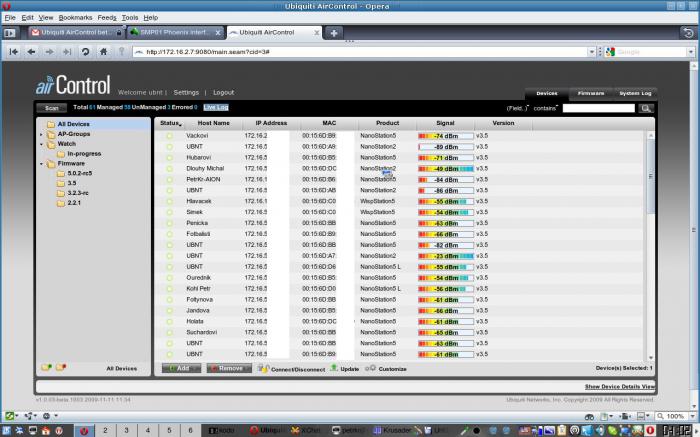
Task: Open the Settings link
Action: click(x=186, y=92)
